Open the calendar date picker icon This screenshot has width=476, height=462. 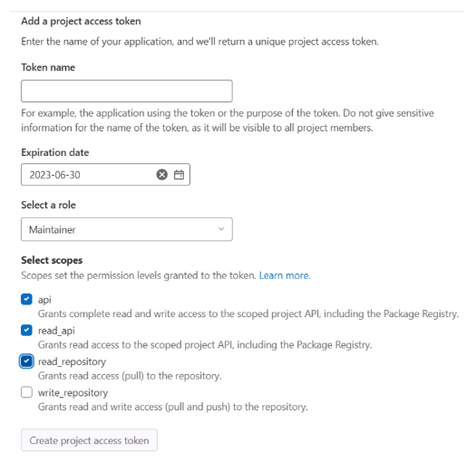(179, 175)
